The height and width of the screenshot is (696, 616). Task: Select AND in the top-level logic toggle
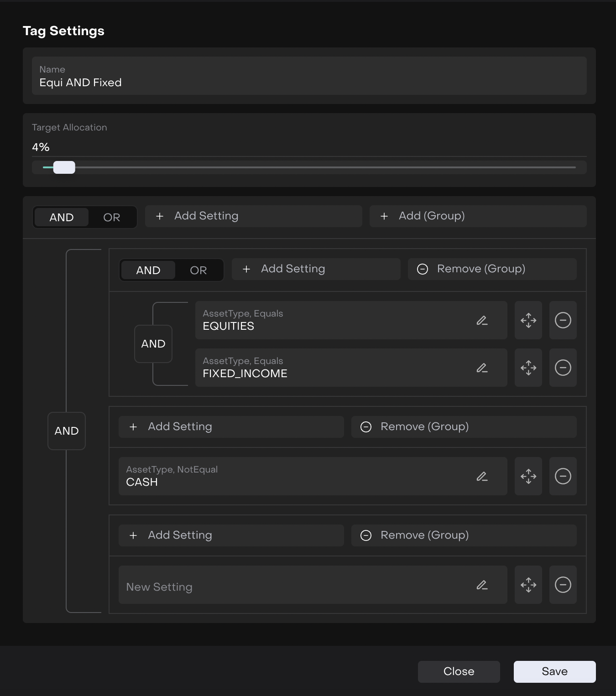pyautogui.click(x=62, y=218)
